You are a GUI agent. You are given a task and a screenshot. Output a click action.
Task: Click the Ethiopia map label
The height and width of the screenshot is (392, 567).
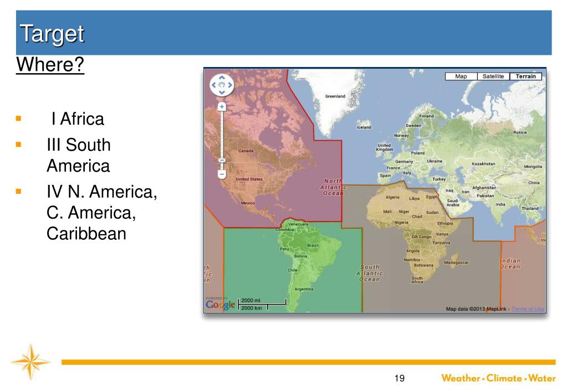click(x=445, y=223)
